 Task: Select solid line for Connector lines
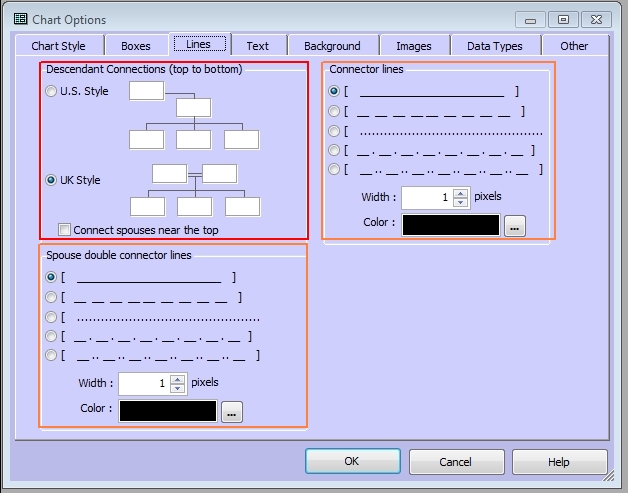point(334,91)
